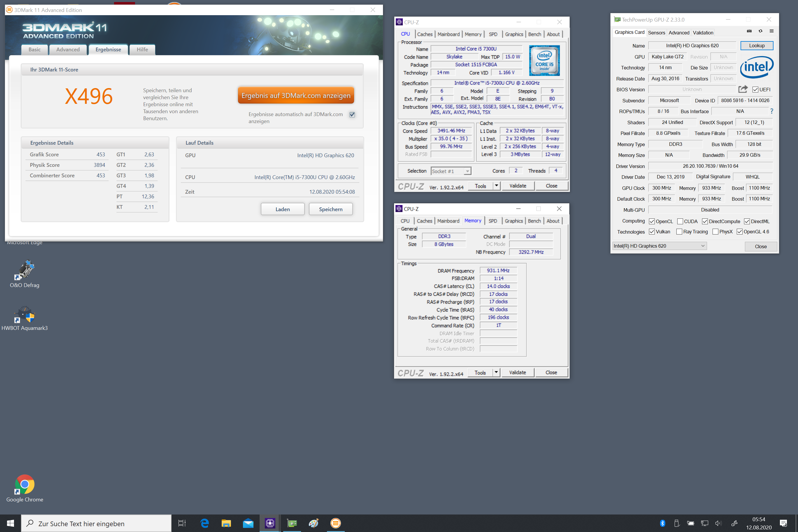Image resolution: width=798 pixels, height=532 pixels.
Task: Click Validate in the upper CPU-Z window
Action: coord(518,185)
